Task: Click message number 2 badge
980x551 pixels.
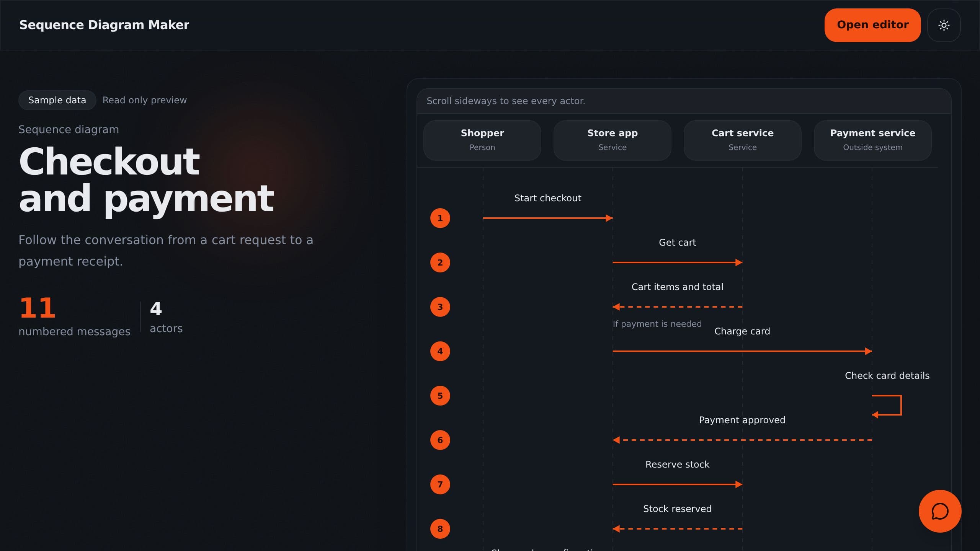Action: pyautogui.click(x=440, y=262)
